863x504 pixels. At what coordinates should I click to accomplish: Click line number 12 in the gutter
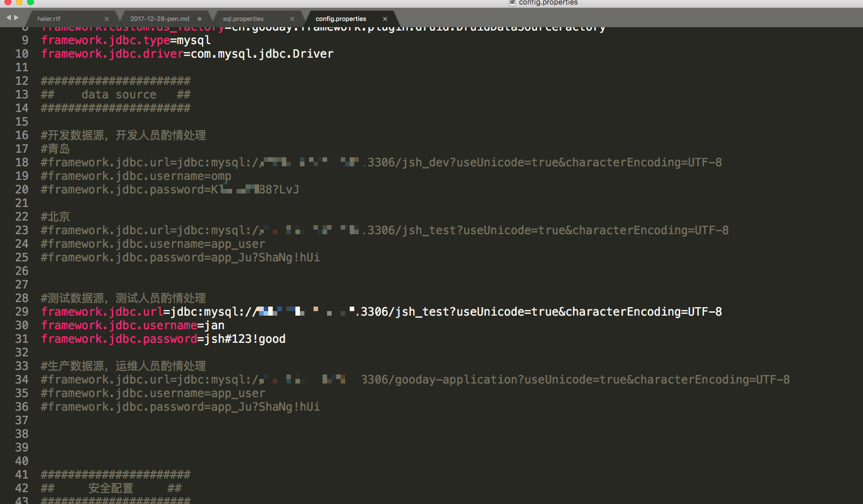tap(22, 81)
